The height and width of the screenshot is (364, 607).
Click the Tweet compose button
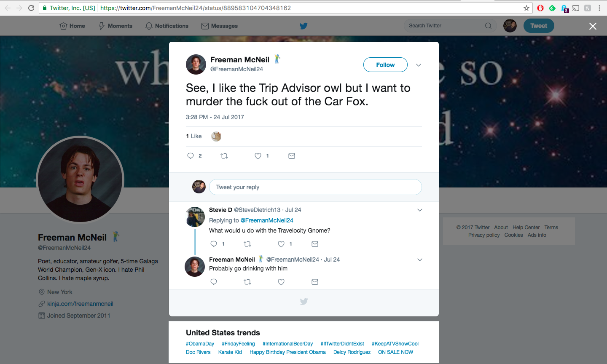[539, 26]
